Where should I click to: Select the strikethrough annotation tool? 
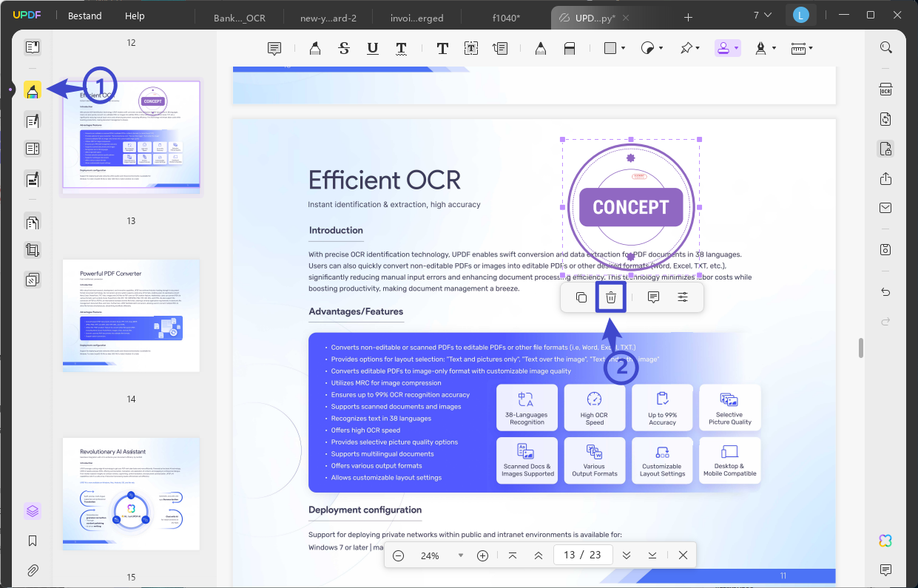click(344, 48)
